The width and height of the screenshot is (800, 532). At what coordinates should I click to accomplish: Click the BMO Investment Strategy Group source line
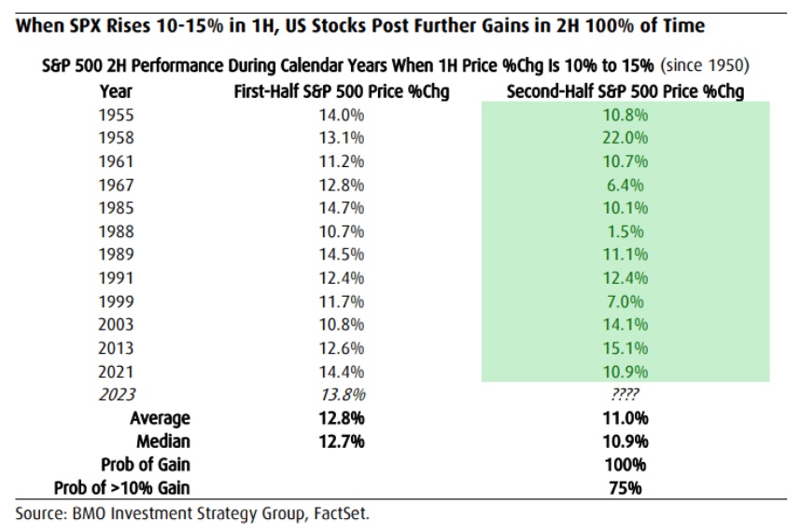click(x=198, y=512)
